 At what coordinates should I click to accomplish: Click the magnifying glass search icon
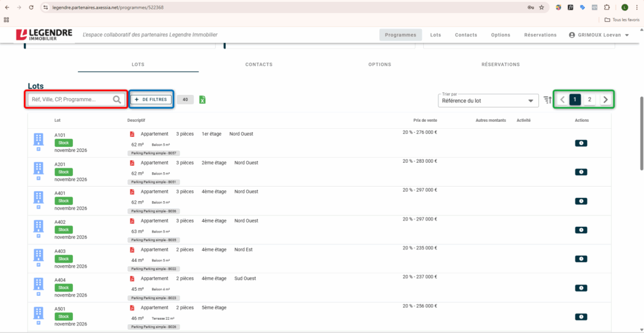point(117,99)
